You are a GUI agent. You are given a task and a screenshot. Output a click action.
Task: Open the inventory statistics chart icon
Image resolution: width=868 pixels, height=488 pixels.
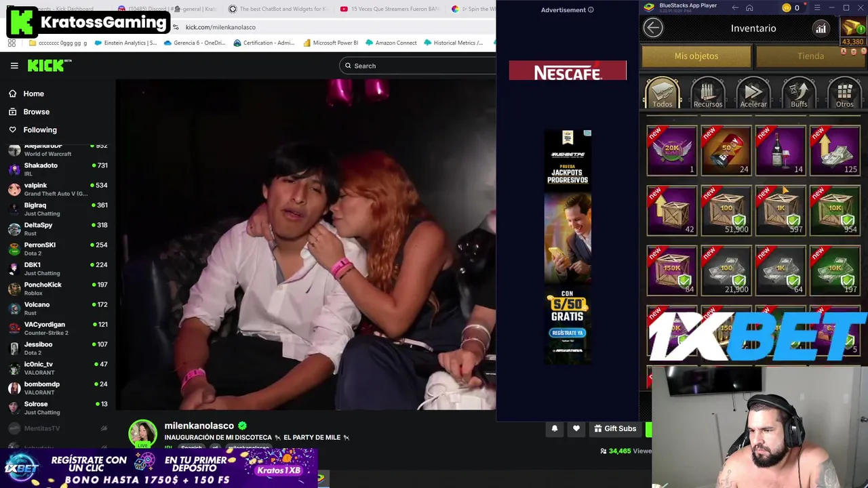pyautogui.click(x=821, y=28)
